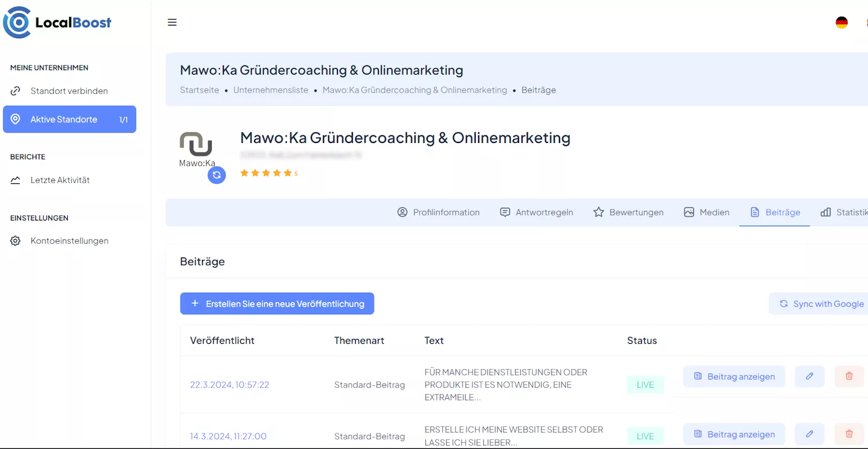Click Text column header
Screen dimensions: 868x449
434,340
